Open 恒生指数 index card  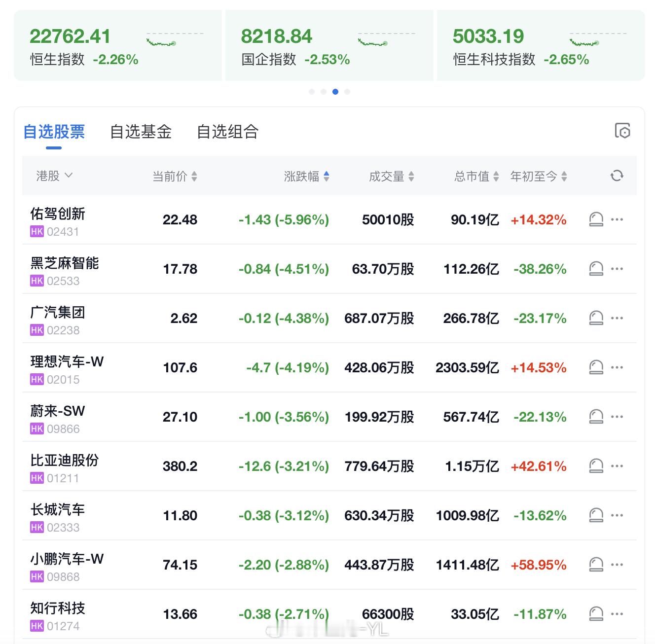pos(118,45)
